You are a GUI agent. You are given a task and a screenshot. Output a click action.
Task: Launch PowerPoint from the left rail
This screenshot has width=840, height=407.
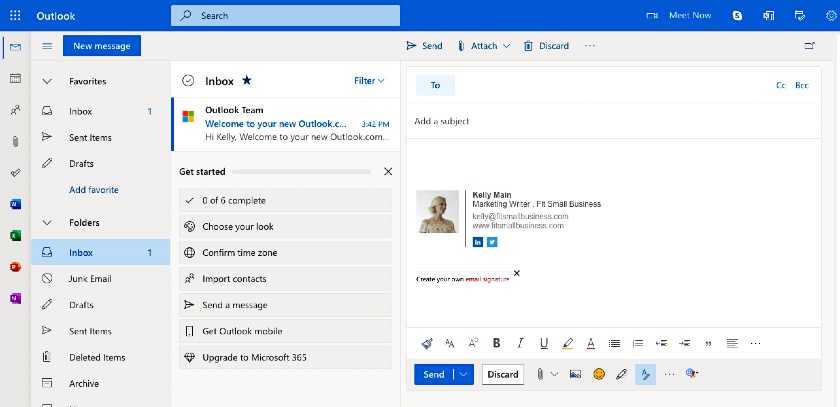[16, 267]
